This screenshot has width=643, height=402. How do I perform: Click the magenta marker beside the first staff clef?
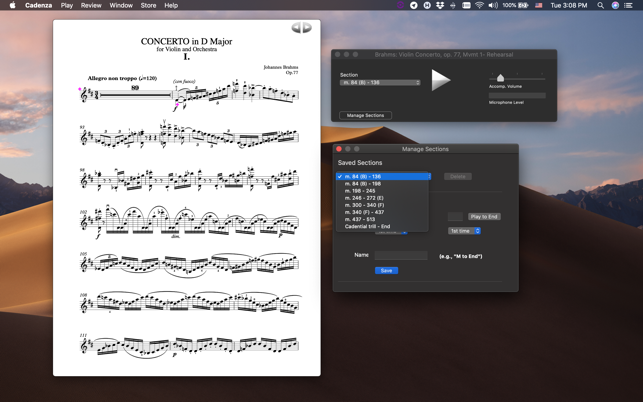(x=80, y=89)
